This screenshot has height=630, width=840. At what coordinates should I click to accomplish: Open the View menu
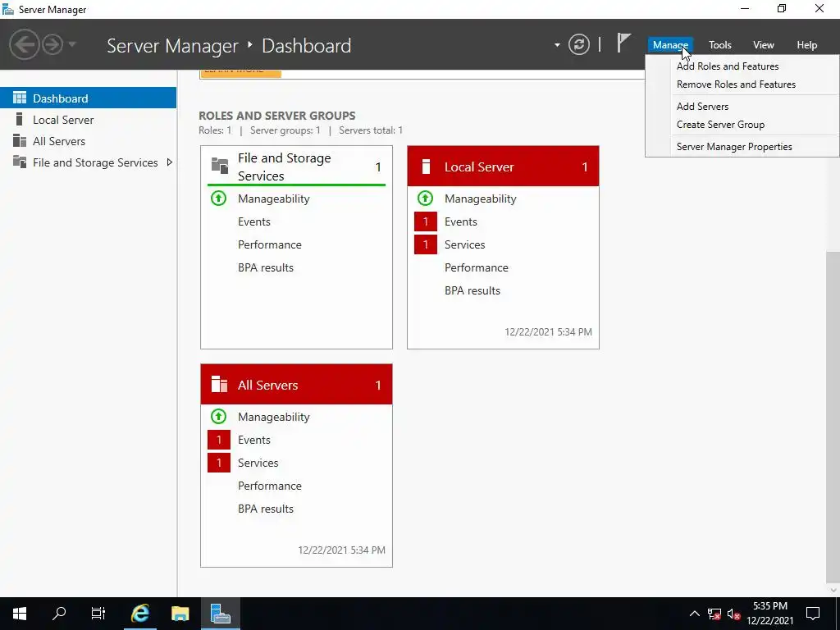[764, 45]
